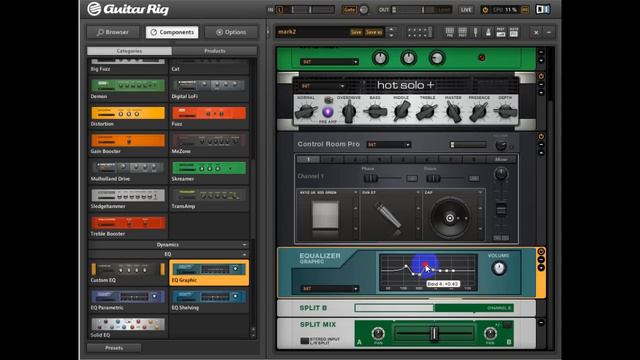Click the Save preset button

tap(356, 32)
